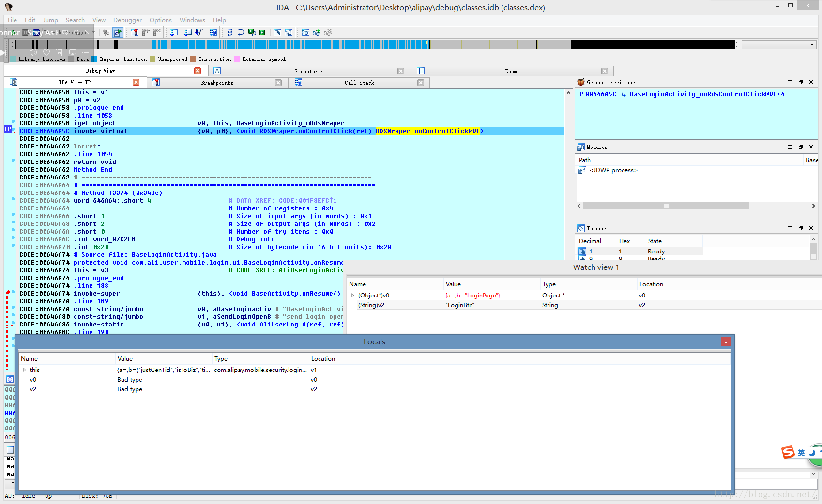
Task: Click the glasses watch view icon
Action: [305, 32]
